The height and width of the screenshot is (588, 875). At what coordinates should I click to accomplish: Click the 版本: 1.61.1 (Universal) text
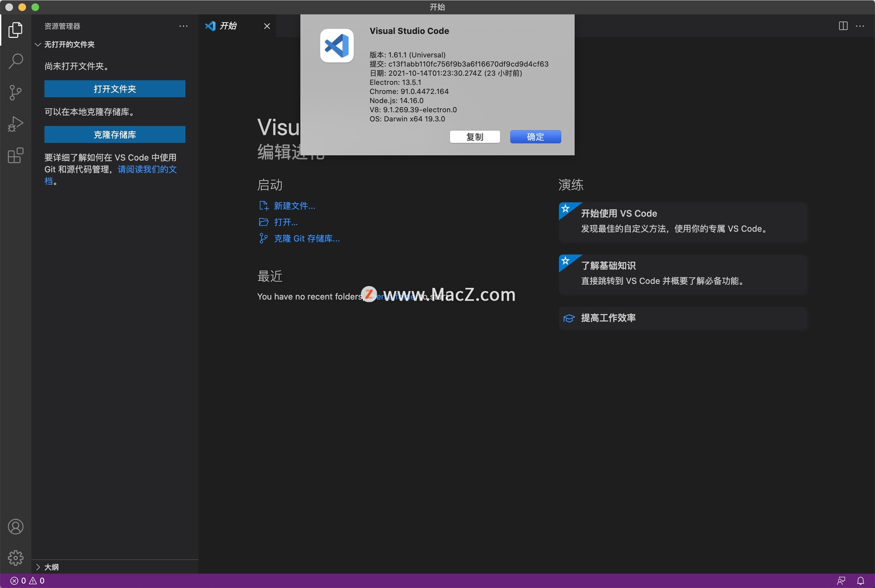[x=407, y=55]
